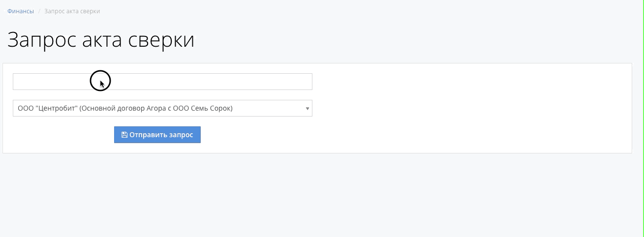Screen dimensions: 644x237
Task: Click the Запрос акта сверки page heading
Action: pos(101,40)
